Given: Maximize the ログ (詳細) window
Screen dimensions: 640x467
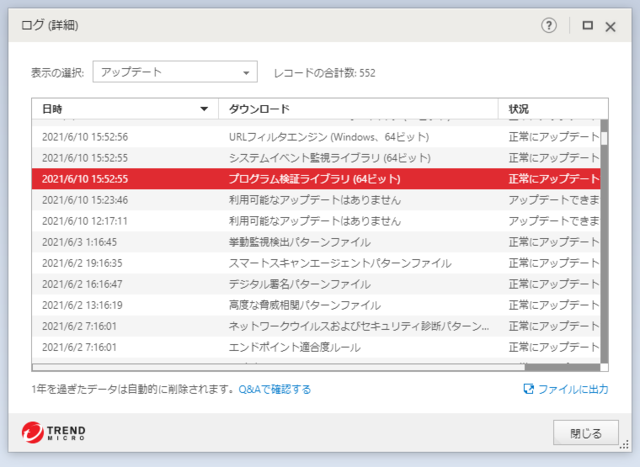Looking at the screenshot, I should coord(587,26).
